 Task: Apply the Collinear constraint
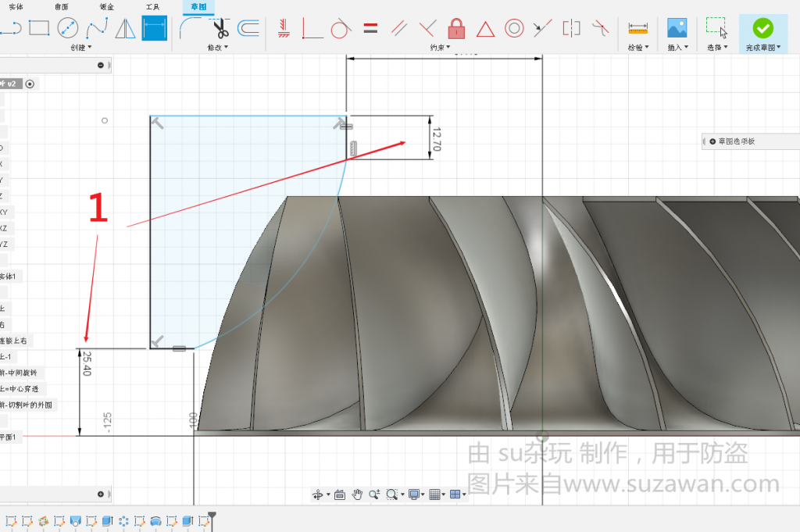(x=542, y=28)
